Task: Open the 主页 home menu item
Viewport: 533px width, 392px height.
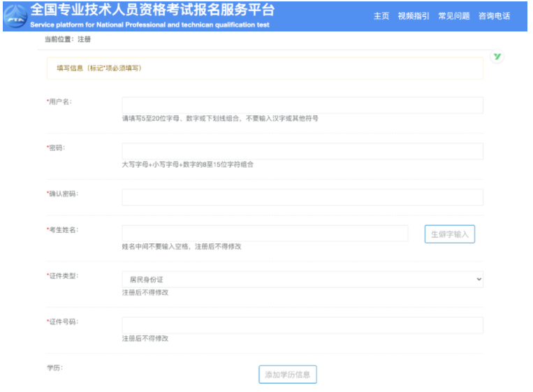Action: click(x=381, y=16)
